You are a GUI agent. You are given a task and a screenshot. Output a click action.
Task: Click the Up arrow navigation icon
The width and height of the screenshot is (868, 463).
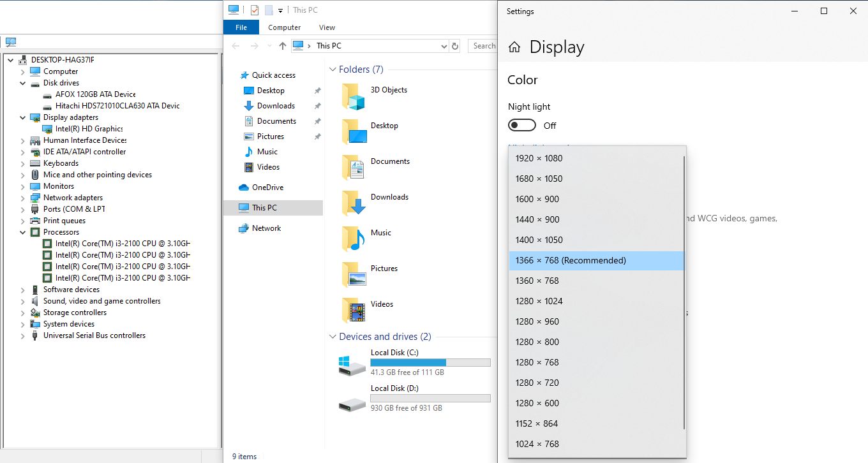click(283, 46)
